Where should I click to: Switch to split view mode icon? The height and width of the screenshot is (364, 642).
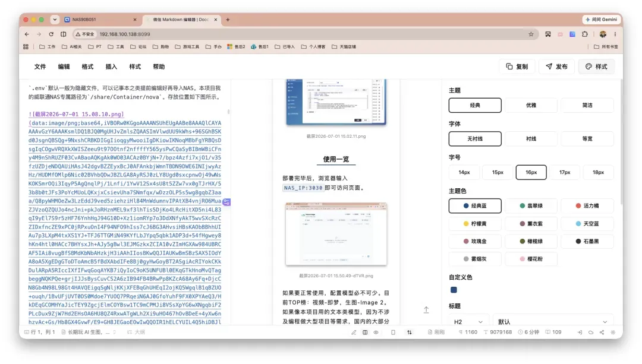pos(365,333)
